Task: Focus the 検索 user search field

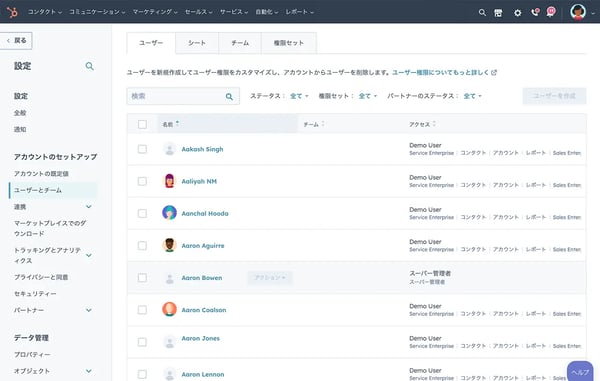Action: point(183,96)
